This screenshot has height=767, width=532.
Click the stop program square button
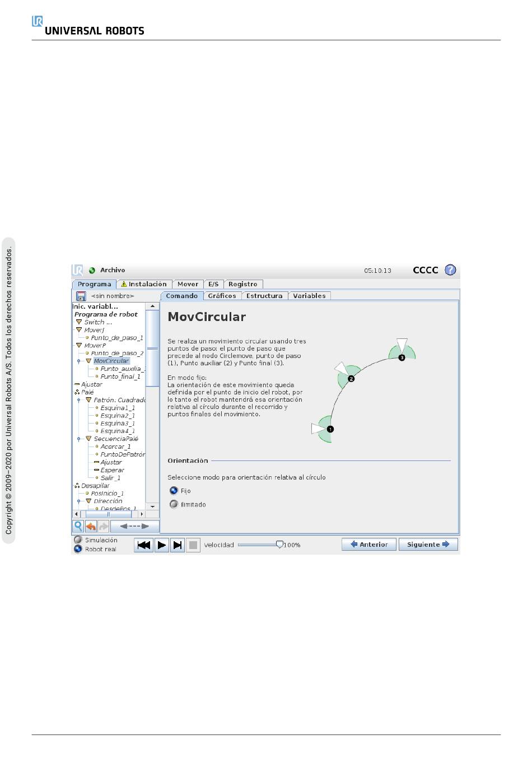(x=193, y=545)
